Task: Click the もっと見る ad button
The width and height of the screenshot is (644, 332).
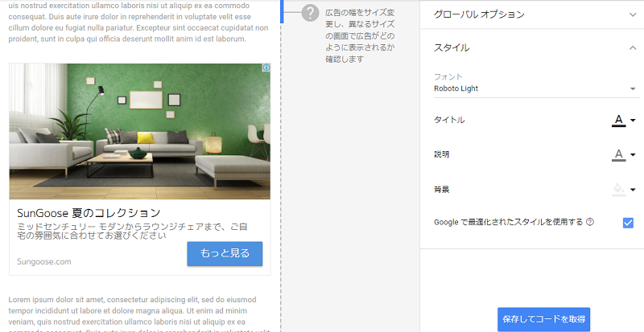Action: tap(225, 253)
